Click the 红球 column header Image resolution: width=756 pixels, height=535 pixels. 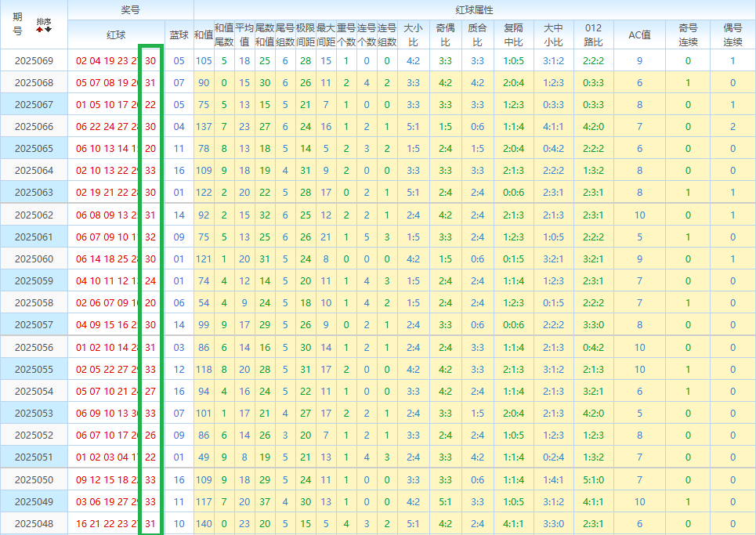tap(116, 34)
